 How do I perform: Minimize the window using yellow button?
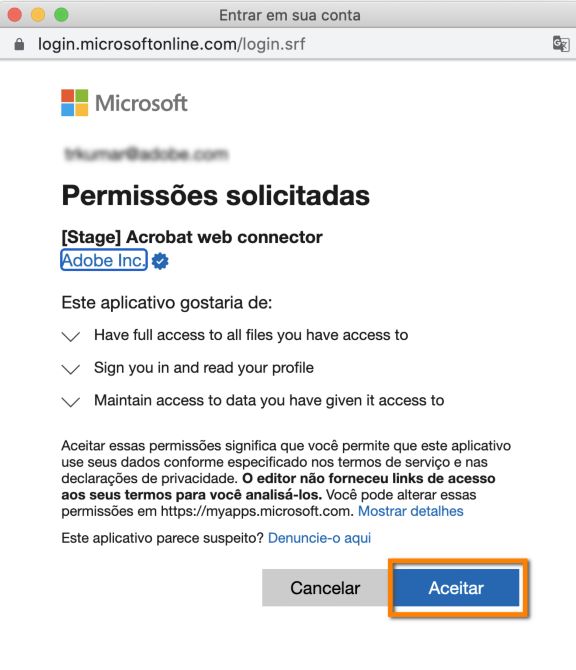(38, 15)
